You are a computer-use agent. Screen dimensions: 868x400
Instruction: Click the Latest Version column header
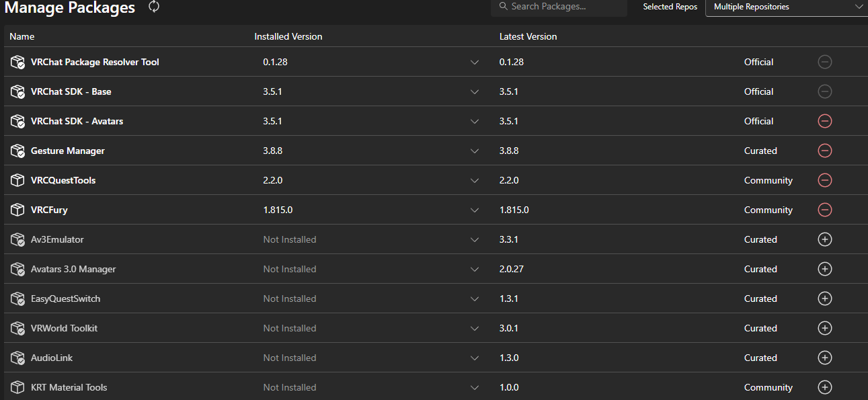[x=528, y=36]
